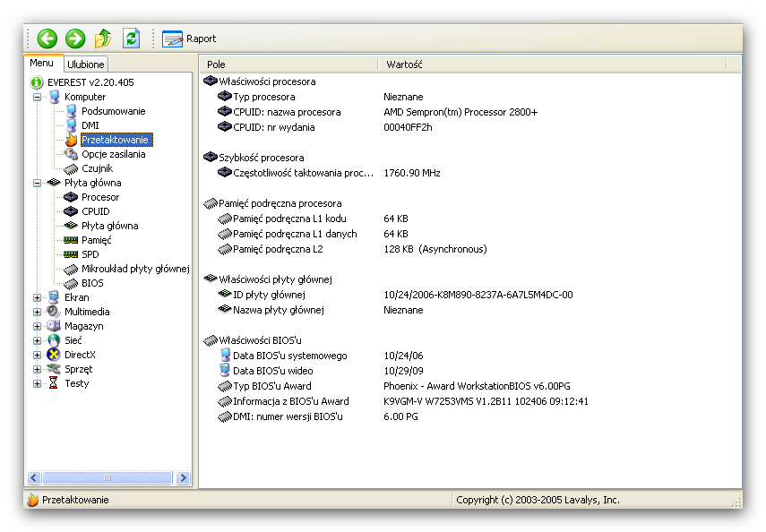Expand the Multimedia tree node
The width and height of the screenshot is (766, 532).
point(38,312)
